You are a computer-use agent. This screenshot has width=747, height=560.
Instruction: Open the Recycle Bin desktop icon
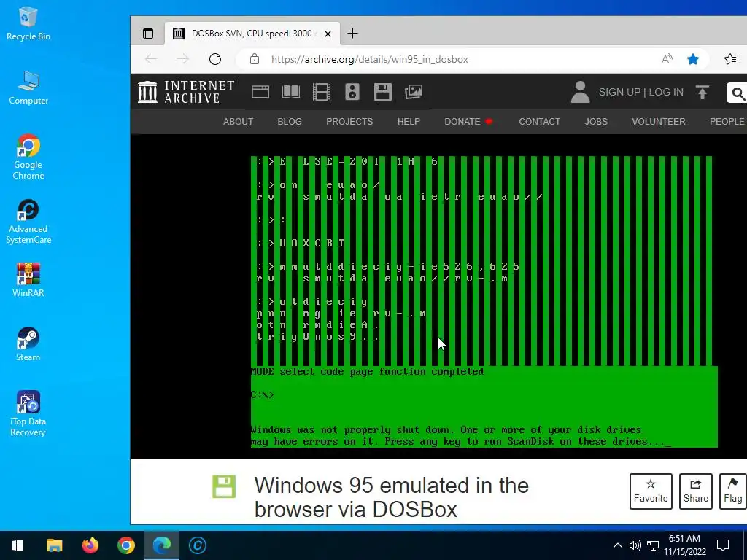coord(28,23)
